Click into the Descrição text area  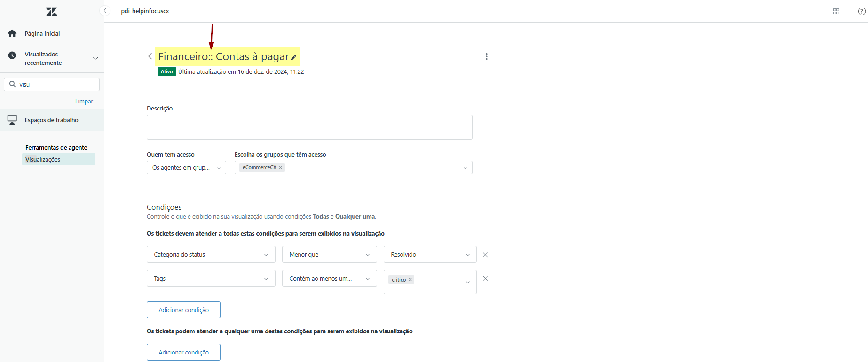click(x=309, y=127)
